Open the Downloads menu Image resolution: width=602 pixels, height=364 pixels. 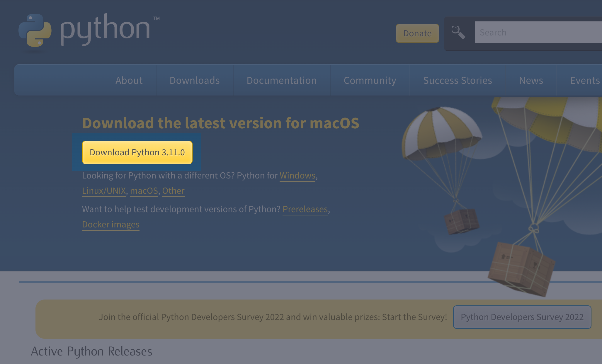(x=195, y=80)
